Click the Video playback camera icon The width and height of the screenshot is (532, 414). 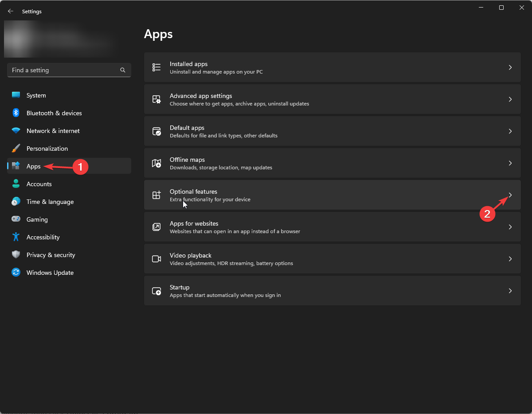(156, 259)
